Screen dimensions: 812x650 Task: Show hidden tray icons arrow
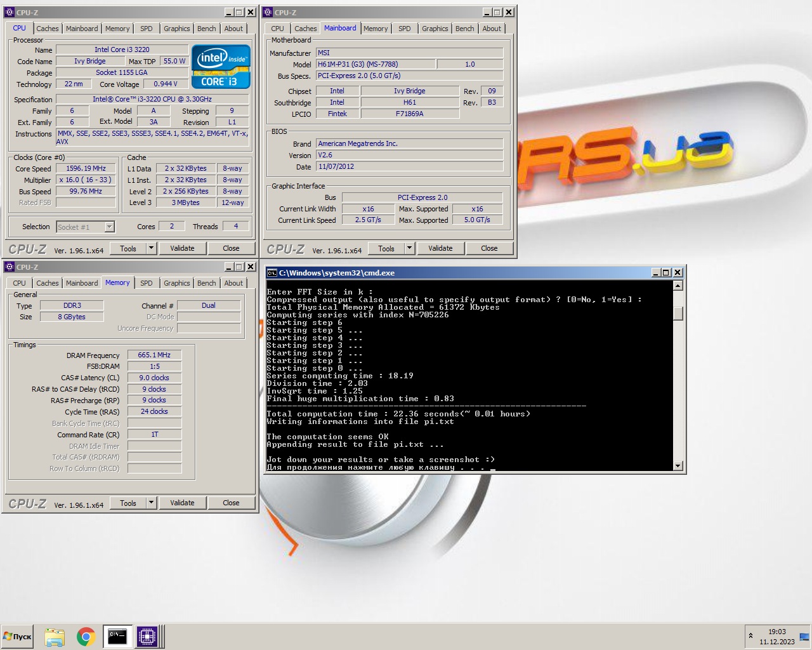pyautogui.click(x=750, y=636)
